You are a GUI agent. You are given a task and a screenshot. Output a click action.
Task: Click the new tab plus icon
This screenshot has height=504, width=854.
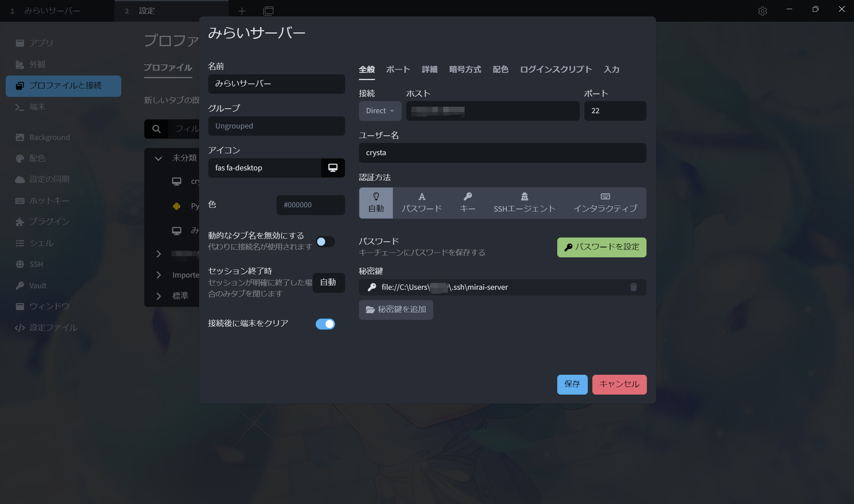[242, 11]
